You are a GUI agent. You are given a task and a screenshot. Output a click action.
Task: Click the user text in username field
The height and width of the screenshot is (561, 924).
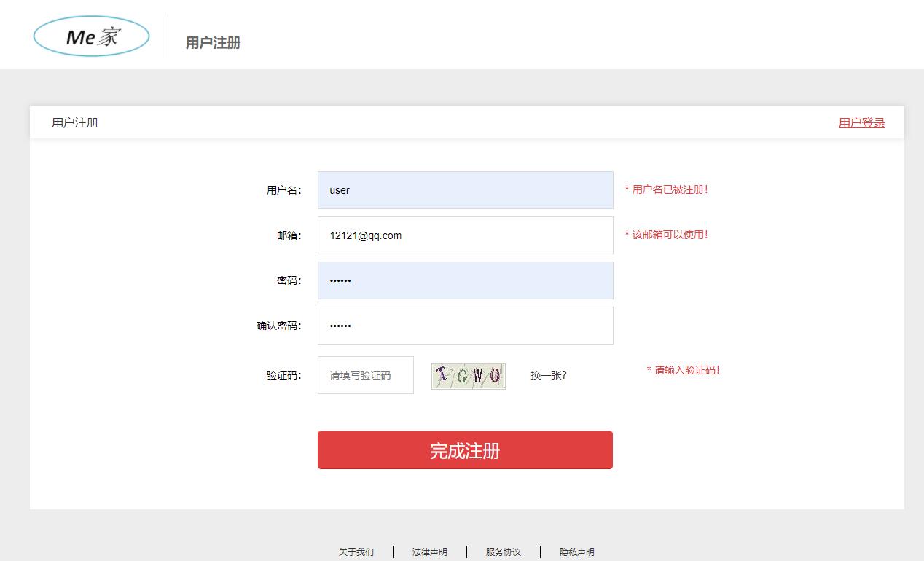[339, 190]
